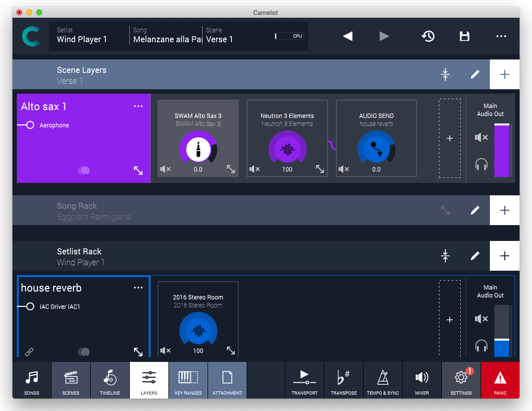The image size is (532, 411).
Task: Add a new layer to Setlist Rack
Action: tap(505, 256)
